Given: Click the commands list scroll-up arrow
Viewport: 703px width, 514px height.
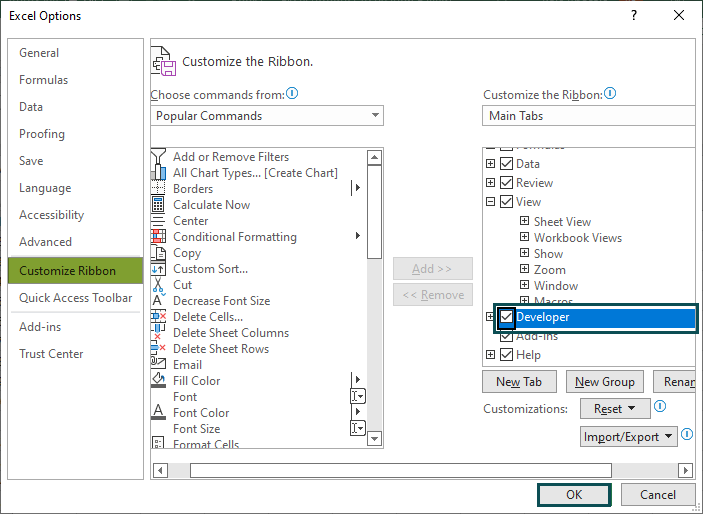Looking at the screenshot, I should (374, 157).
